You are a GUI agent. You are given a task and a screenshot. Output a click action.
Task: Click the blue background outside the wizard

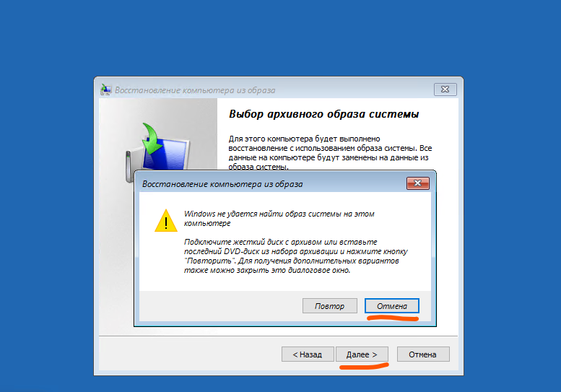tap(279, 36)
